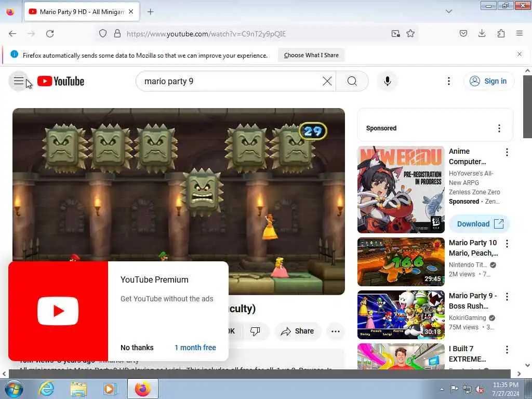Open Sponsored section options menu
This screenshot has width=532, height=399.
pos(499,128)
